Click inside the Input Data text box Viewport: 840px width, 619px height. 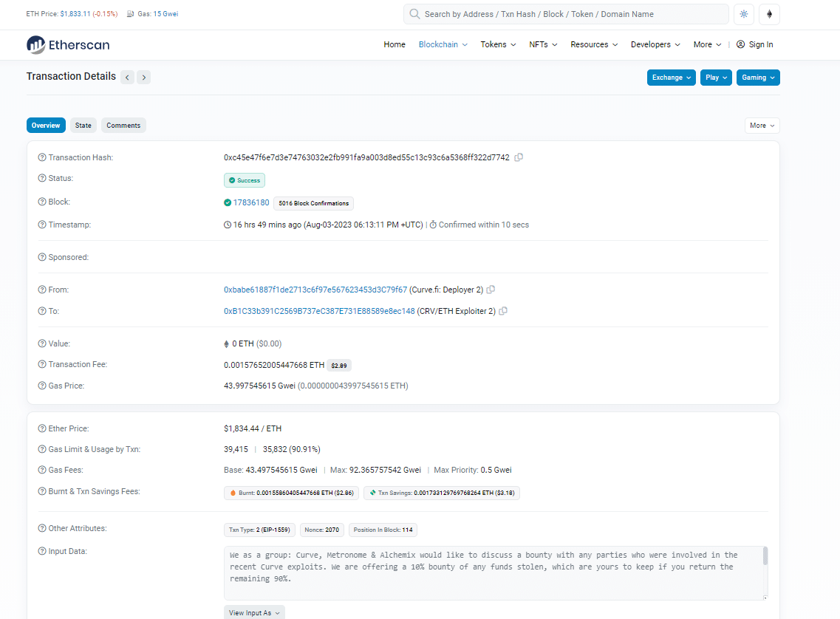(x=494, y=573)
